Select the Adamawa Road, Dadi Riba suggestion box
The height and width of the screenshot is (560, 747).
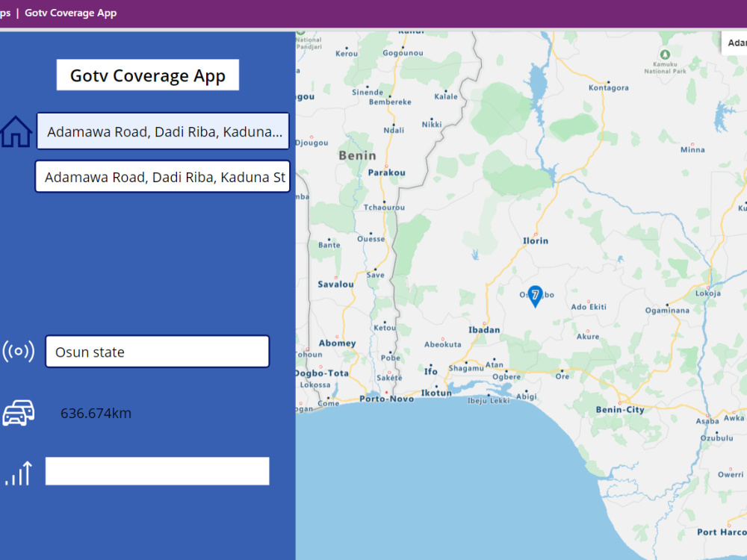click(162, 177)
